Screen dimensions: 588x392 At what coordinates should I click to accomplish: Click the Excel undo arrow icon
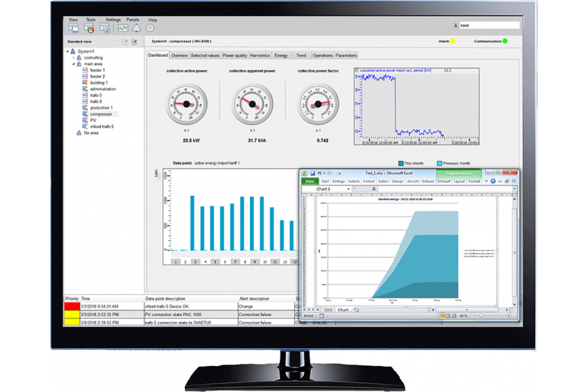pyautogui.click(x=320, y=173)
